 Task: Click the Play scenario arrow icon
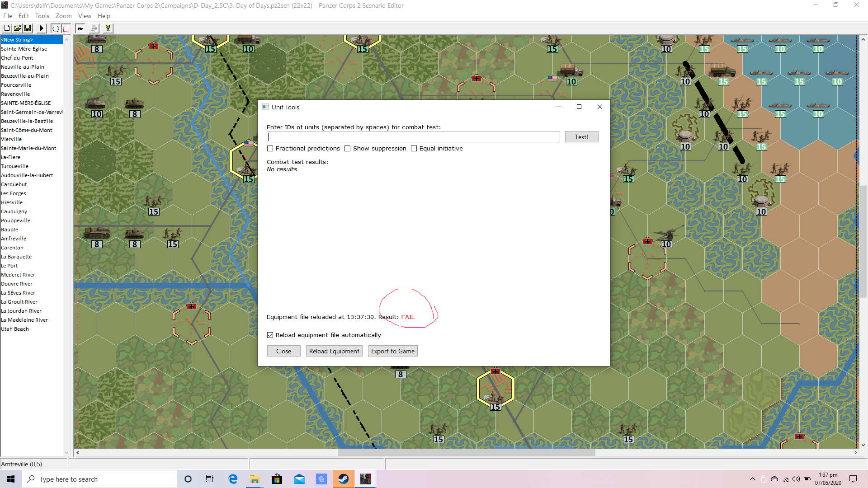pos(42,28)
